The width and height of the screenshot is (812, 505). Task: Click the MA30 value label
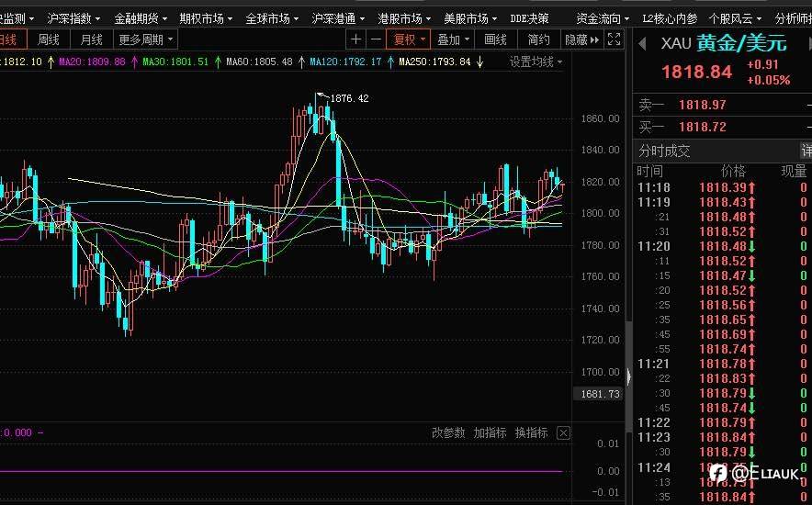click(x=175, y=62)
